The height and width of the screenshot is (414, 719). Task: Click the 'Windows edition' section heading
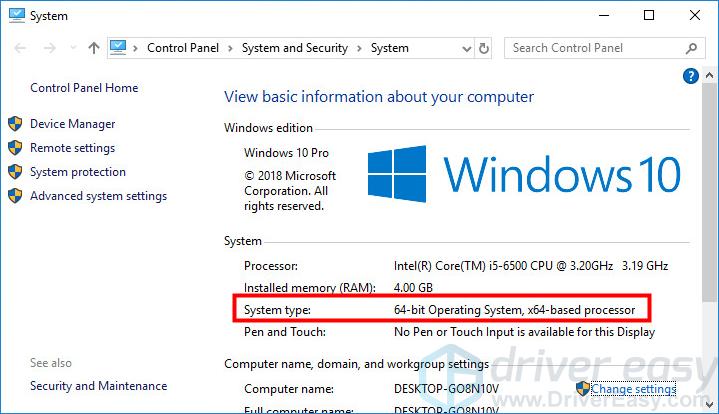pyautogui.click(x=268, y=128)
